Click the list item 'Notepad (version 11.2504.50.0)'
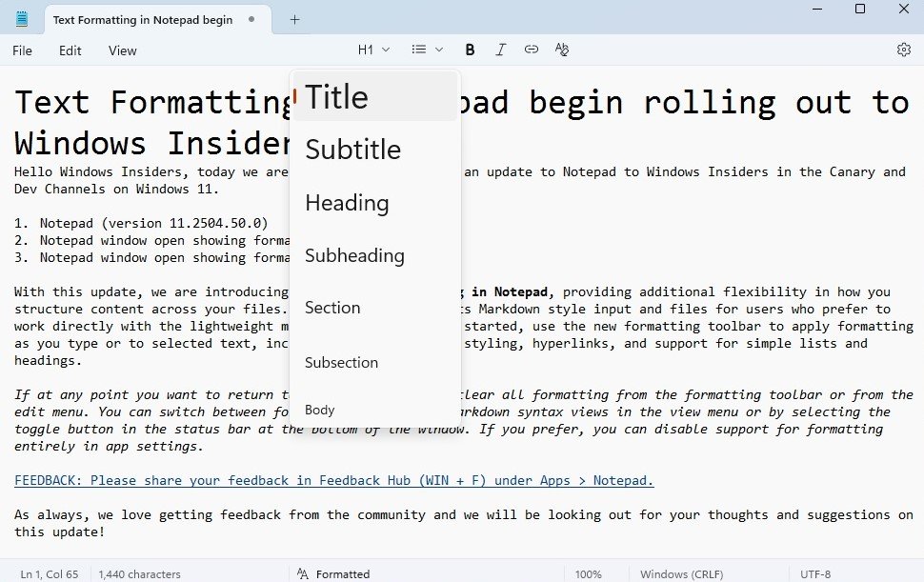The height and width of the screenshot is (582, 924). point(153,223)
